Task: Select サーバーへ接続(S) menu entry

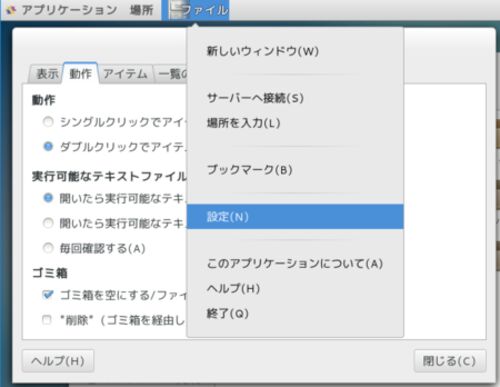Action: 295,98
